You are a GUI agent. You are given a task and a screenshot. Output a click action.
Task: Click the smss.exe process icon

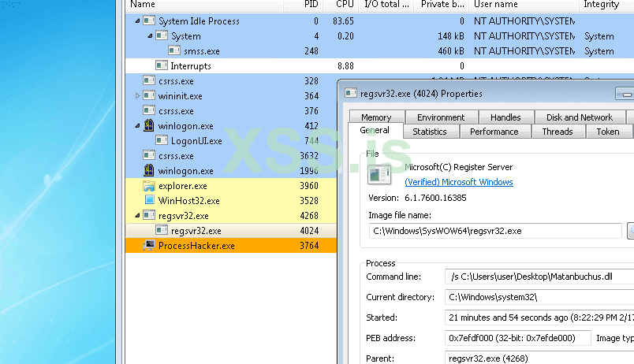(x=174, y=50)
